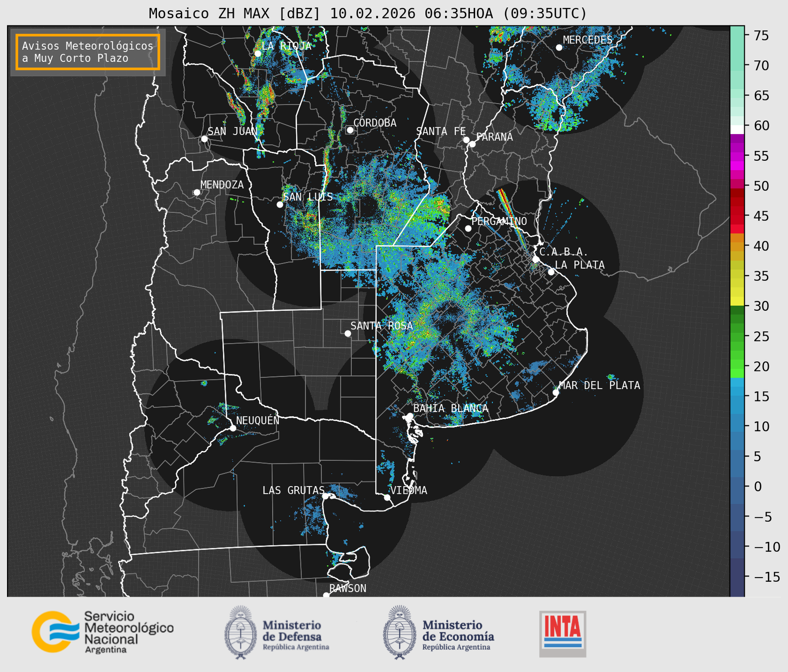Click the PERGAMINO label text
788x672 pixels.
[x=499, y=221]
